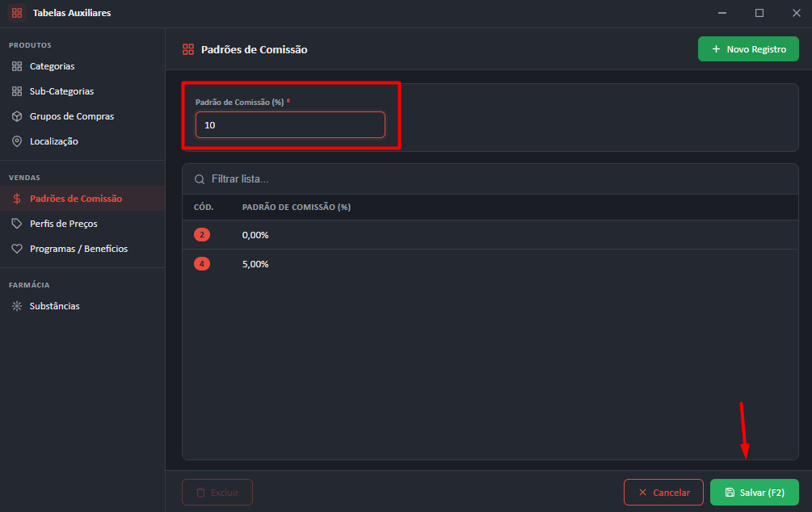Click the Grupos de Compras box icon
The height and width of the screenshot is (512, 812).
coord(17,116)
